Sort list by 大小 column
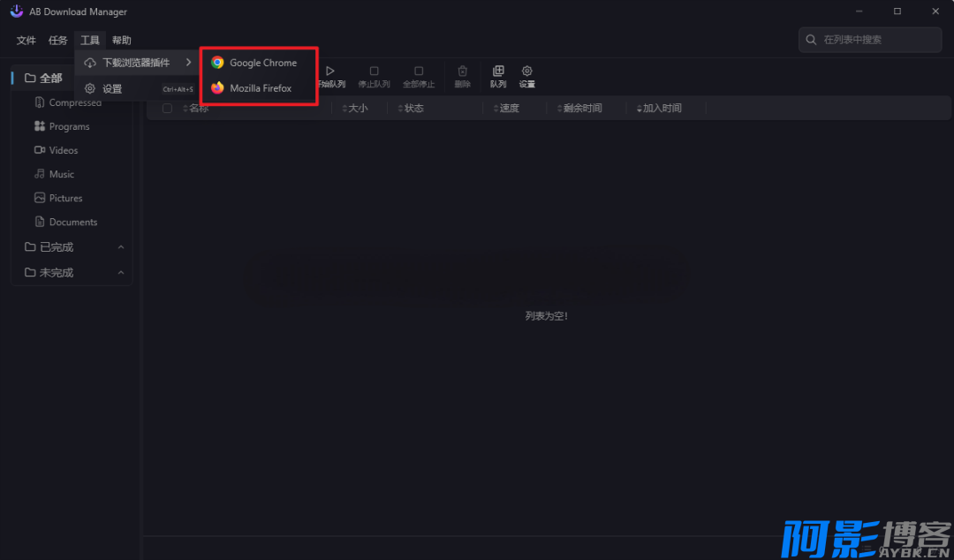 [355, 109]
